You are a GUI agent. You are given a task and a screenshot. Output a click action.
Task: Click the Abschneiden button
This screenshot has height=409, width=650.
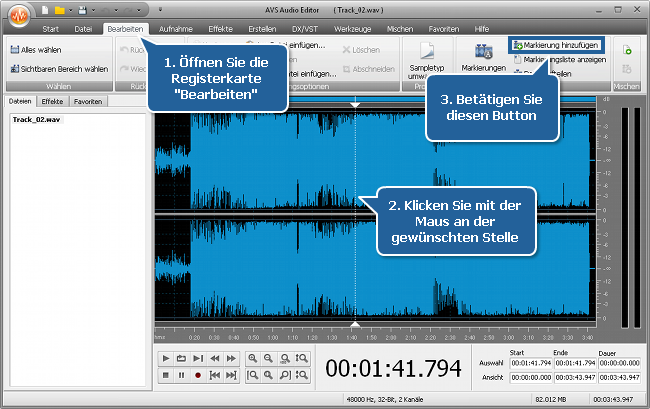click(369, 69)
